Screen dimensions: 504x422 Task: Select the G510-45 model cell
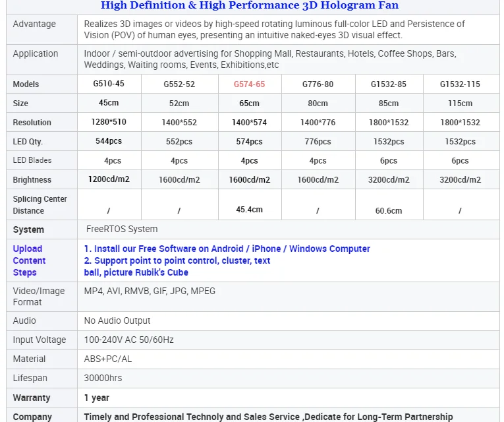coord(109,84)
